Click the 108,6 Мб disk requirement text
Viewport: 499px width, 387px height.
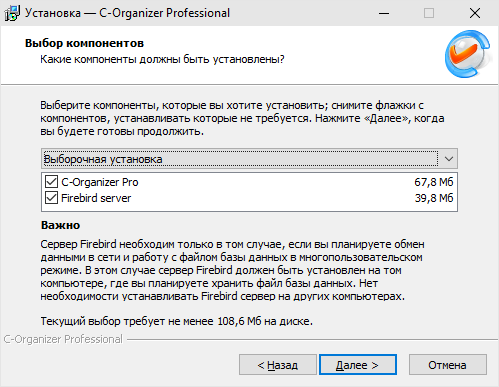[239, 321]
